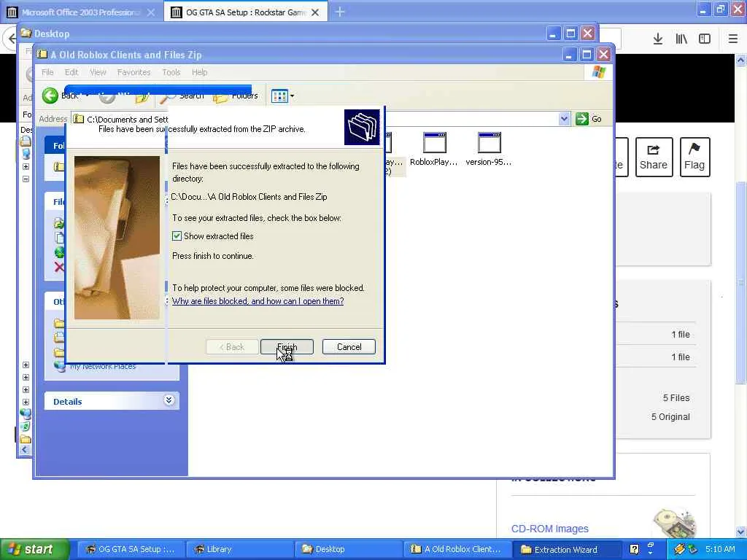Click the CD-ROM Images collection thumbnail
This screenshot has width=747, height=560.
pyautogui.click(x=673, y=524)
